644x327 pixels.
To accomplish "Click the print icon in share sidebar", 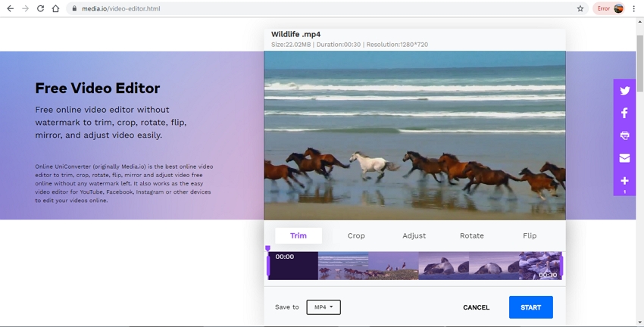I will coord(624,135).
